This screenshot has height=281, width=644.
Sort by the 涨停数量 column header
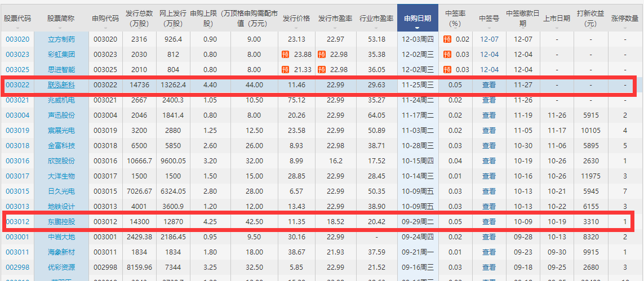click(x=625, y=19)
